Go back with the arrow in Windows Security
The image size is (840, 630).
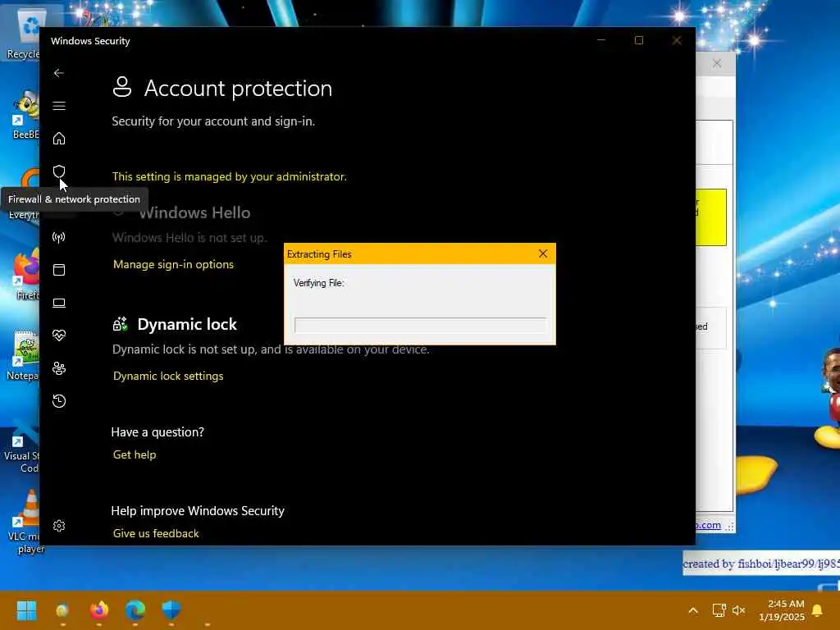[59, 73]
